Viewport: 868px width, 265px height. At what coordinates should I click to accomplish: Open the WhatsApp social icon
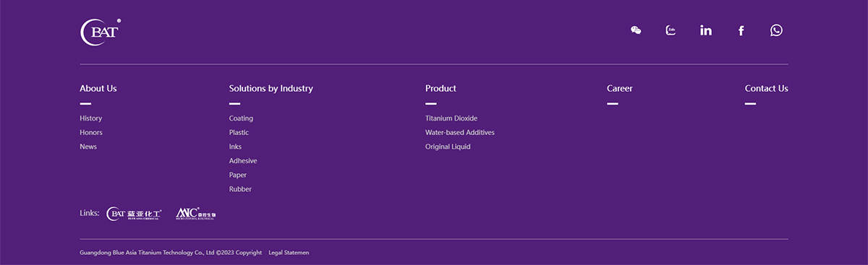pyautogui.click(x=776, y=30)
